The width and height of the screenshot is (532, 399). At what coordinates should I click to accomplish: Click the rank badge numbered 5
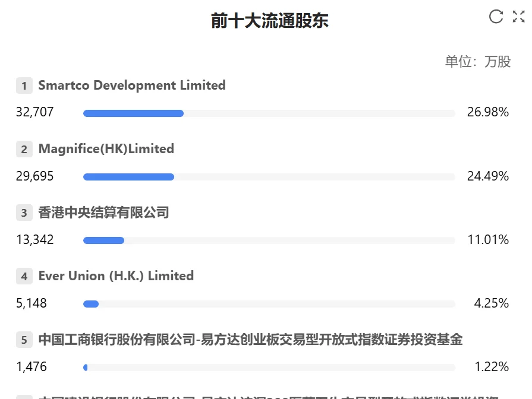[24, 340]
